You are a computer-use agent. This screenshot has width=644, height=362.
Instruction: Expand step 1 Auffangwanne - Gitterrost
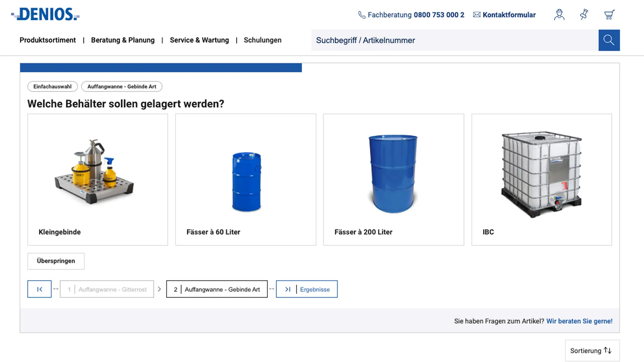pos(107,289)
